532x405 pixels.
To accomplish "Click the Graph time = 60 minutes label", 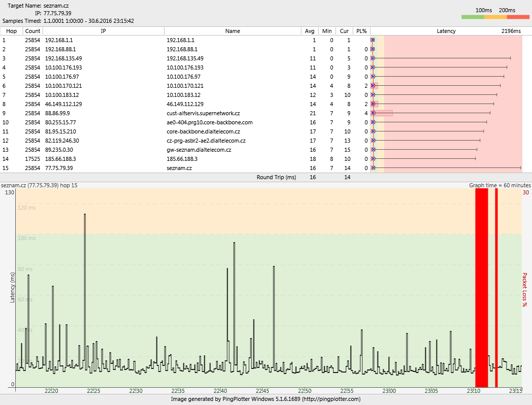I will click(x=499, y=185).
